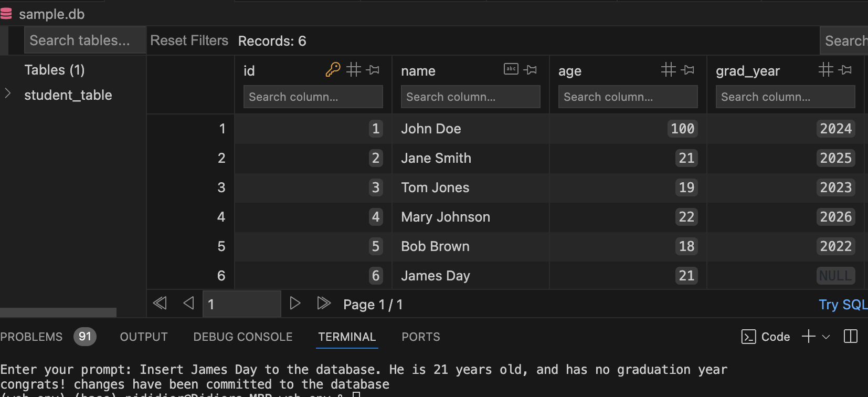Viewport: 868px width, 397px height.
Task: Click the Records: 6 label
Action: click(272, 41)
